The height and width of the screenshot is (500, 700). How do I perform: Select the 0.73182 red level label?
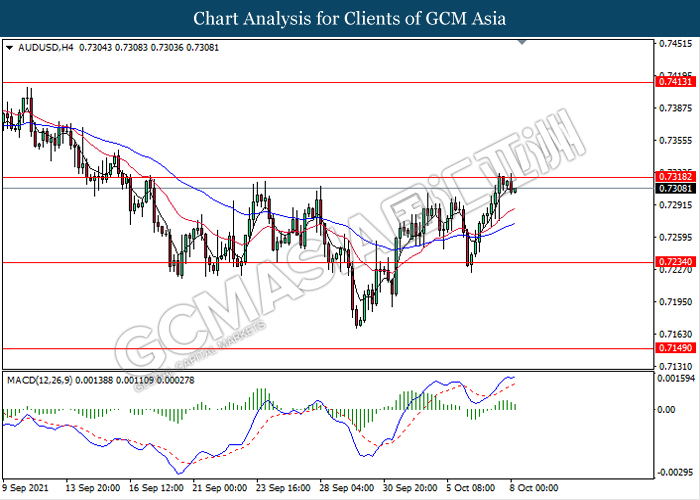coord(675,177)
